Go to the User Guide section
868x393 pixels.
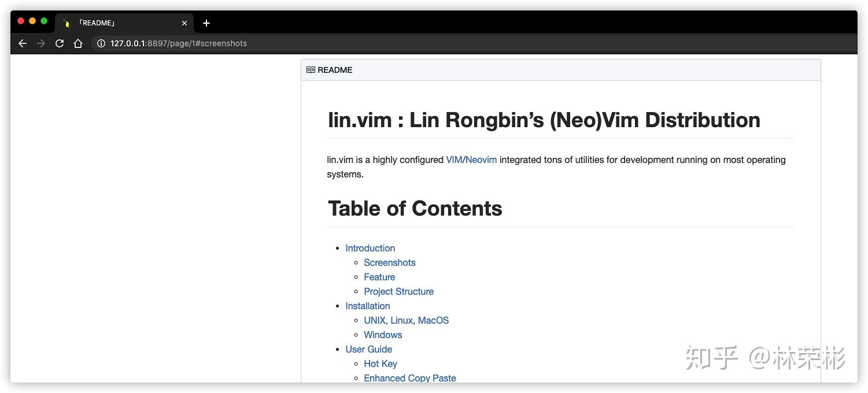point(368,349)
